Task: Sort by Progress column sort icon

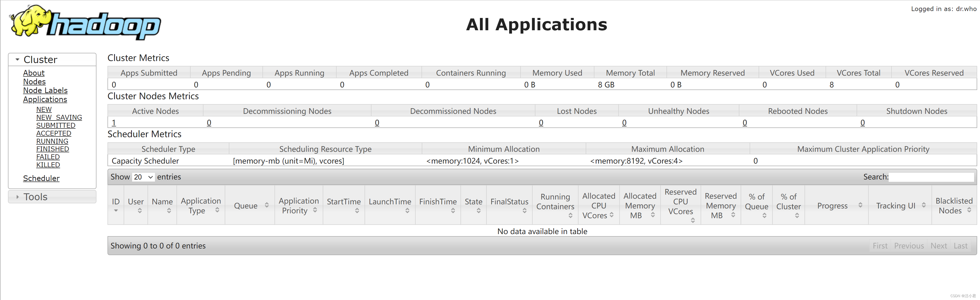Action: (x=860, y=205)
